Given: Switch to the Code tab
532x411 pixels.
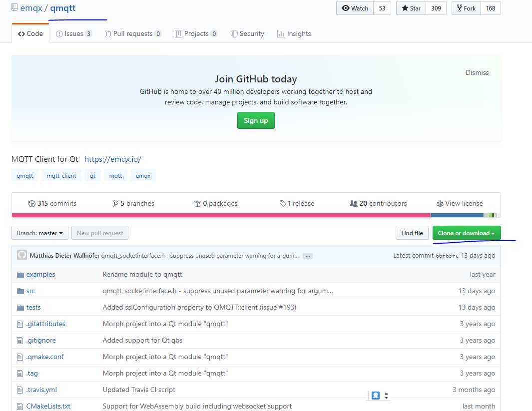Looking at the screenshot, I should coord(30,33).
